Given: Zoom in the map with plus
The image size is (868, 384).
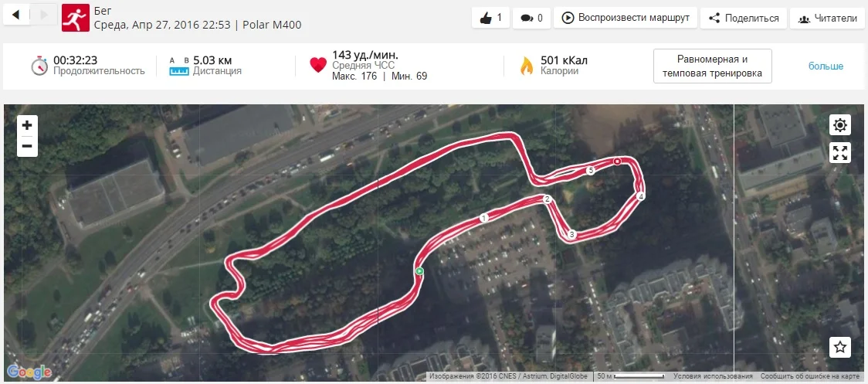Looking at the screenshot, I should point(27,126).
